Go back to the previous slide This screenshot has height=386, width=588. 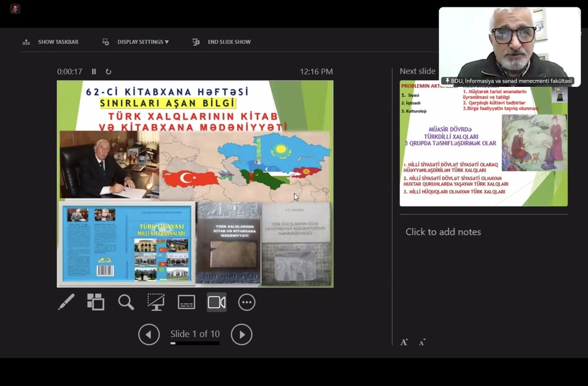[x=149, y=334]
